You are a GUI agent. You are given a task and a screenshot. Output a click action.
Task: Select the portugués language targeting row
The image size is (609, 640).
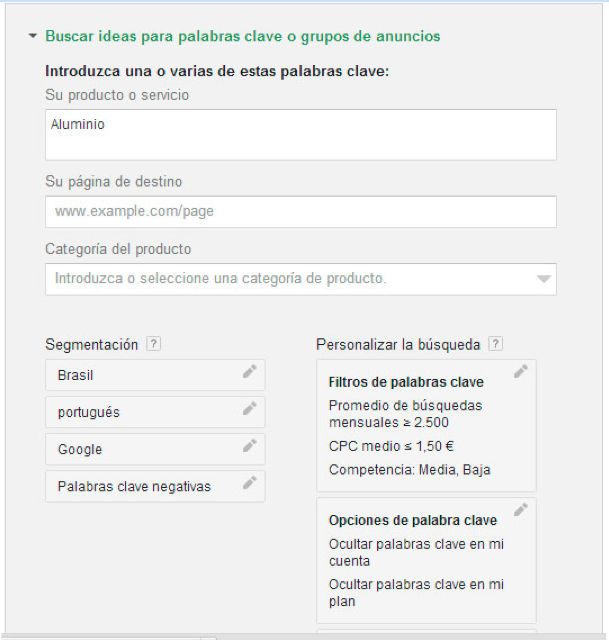pos(140,412)
